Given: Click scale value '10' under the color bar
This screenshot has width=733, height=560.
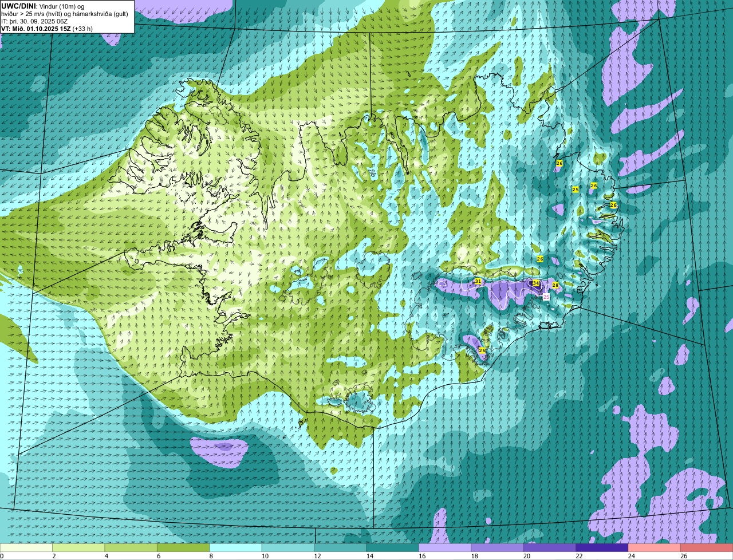Looking at the screenshot, I should 264,556.
